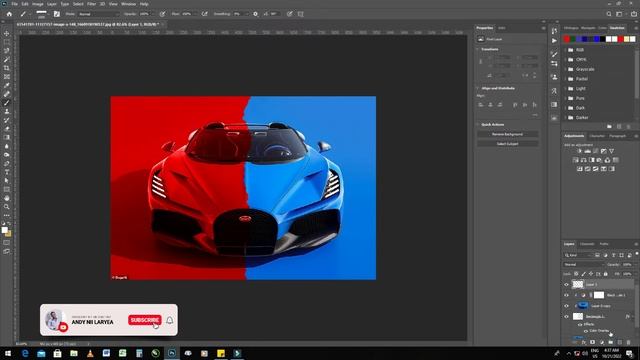Screen dimensions: 640x360
Task: Pick the black swatch in Swatches
Action: point(602,39)
